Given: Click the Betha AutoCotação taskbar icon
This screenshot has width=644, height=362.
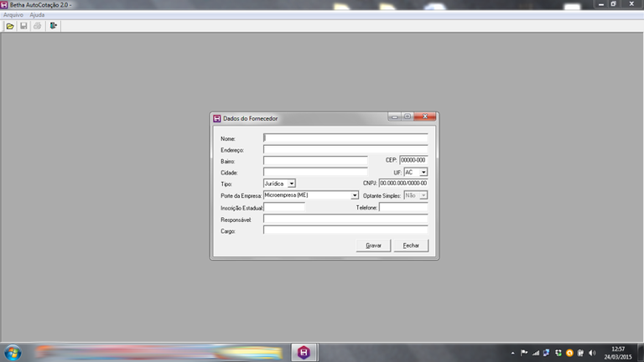Looking at the screenshot, I should [x=304, y=352].
